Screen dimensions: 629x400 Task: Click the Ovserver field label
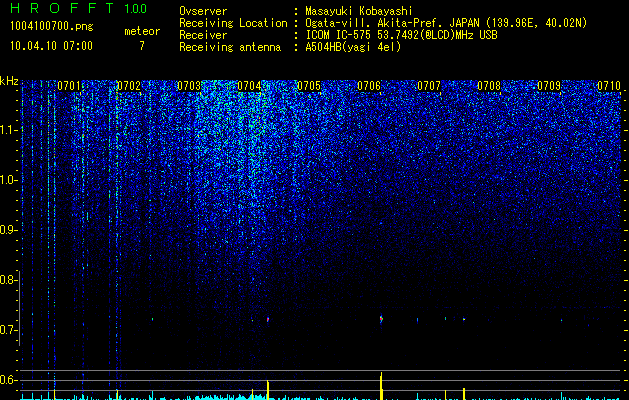click(x=203, y=11)
